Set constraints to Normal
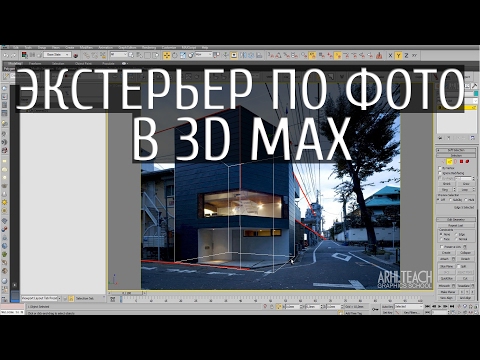The height and width of the screenshot is (360, 480). pyautogui.click(x=457, y=239)
